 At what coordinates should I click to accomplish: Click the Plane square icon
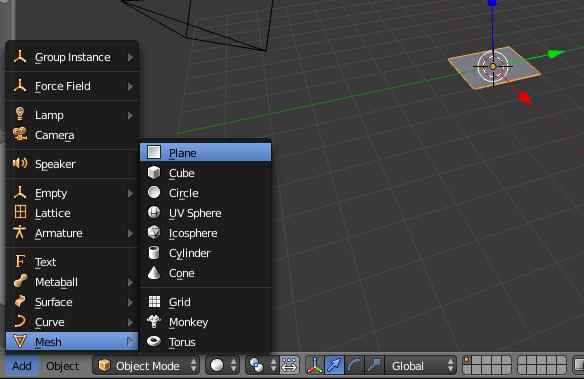click(154, 152)
